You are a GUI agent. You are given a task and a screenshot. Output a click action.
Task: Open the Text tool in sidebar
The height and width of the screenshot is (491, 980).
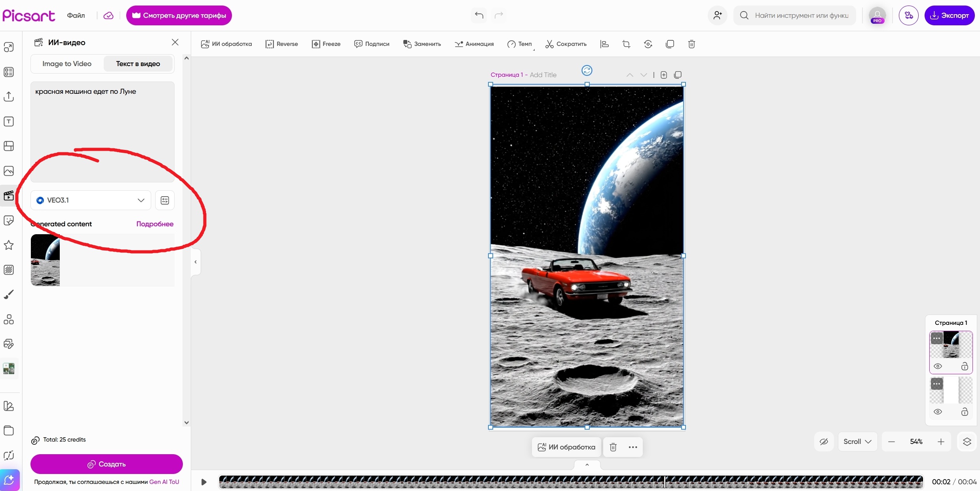click(9, 121)
